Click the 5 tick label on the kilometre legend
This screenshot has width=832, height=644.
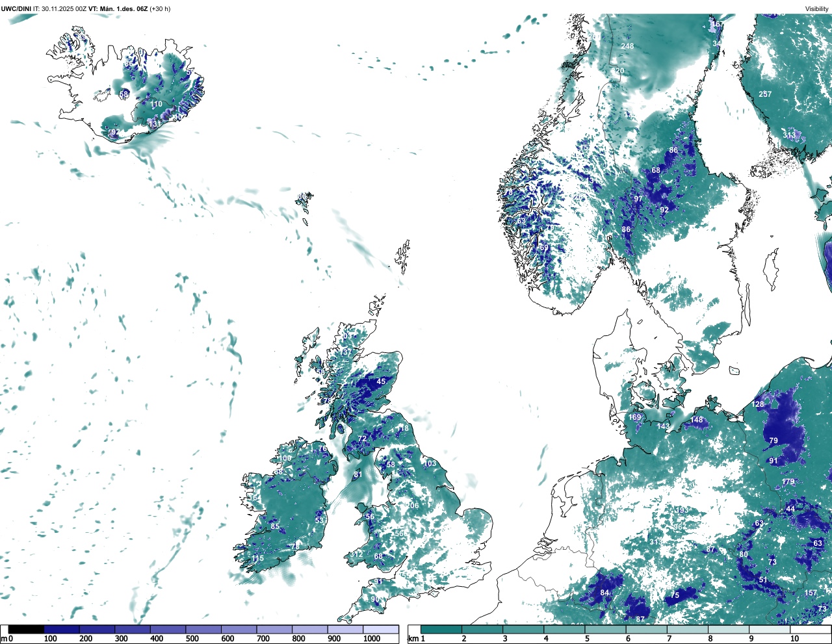point(587,639)
